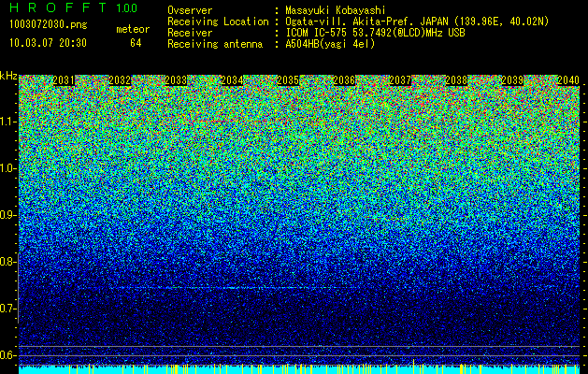Click the 2039 time marker
The image size is (588, 374).
tap(512, 80)
